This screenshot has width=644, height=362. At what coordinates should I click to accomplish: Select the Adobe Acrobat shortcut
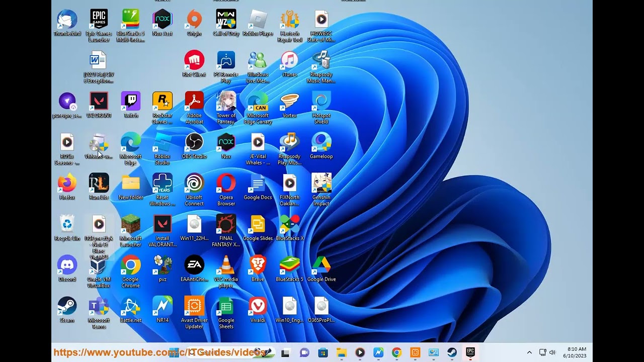coord(194,108)
